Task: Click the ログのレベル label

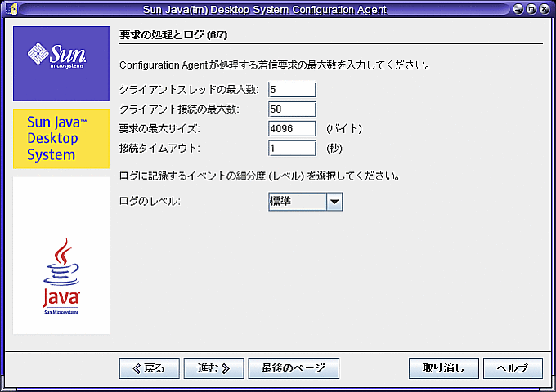Action: click(150, 202)
